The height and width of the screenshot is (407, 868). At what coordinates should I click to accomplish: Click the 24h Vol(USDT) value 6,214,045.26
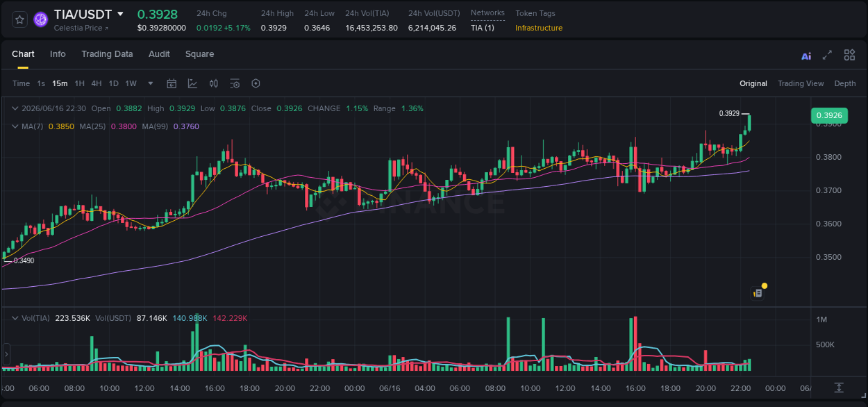pos(432,28)
